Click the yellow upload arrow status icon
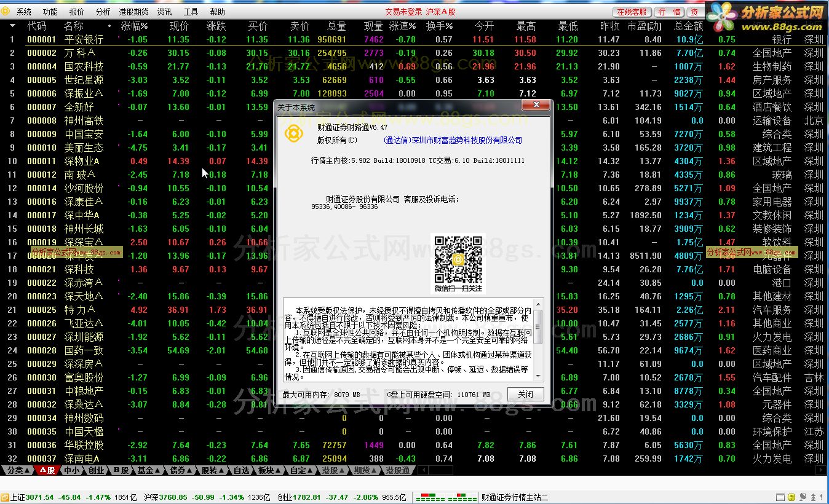Image resolution: width=829 pixels, height=504 pixels. pyautogui.click(x=791, y=497)
